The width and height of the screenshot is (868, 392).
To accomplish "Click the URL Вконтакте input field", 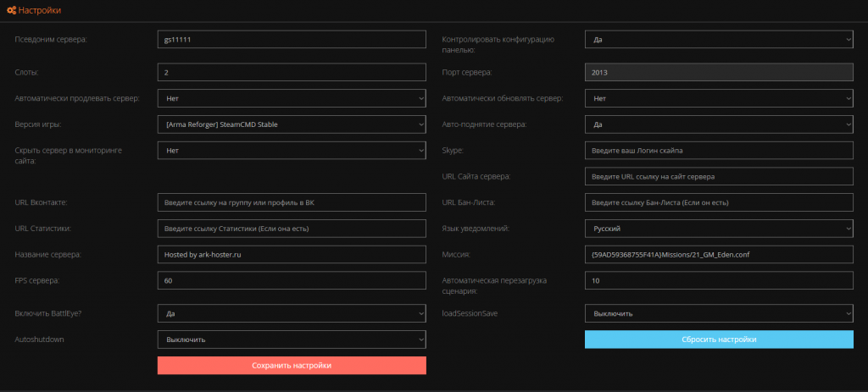I will coord(292,202).
